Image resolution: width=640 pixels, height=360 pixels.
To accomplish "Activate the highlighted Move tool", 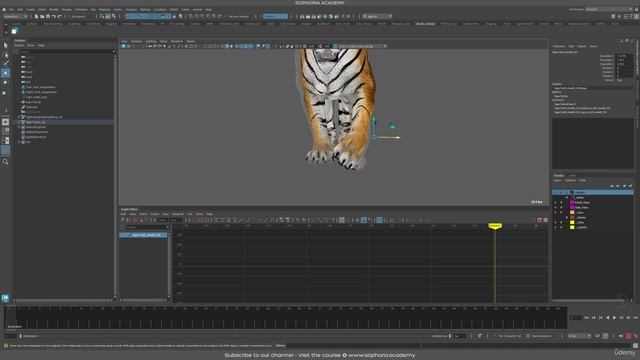I will [x=5, y=73].
